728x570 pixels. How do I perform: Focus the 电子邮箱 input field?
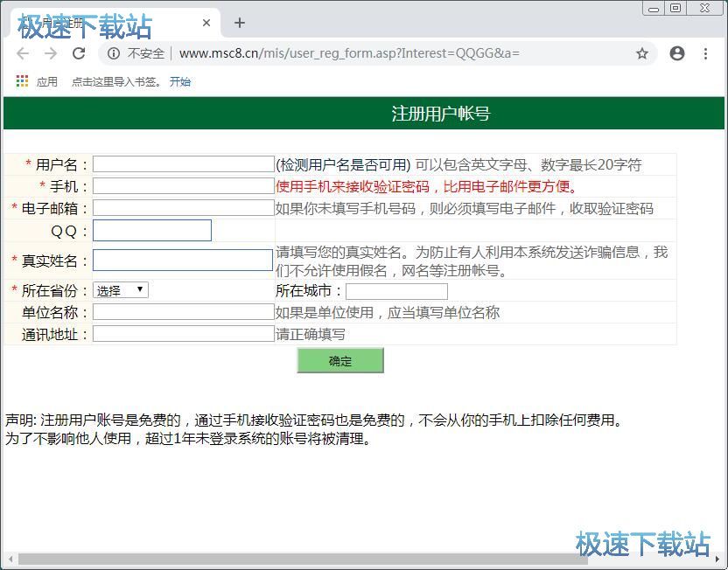click(184, 208)
